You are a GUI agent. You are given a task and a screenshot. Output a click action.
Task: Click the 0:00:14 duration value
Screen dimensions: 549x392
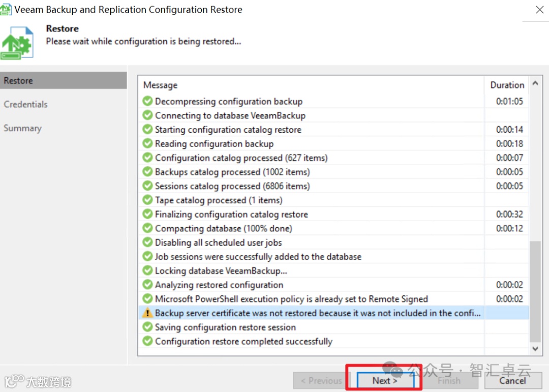tap(509, 129)
